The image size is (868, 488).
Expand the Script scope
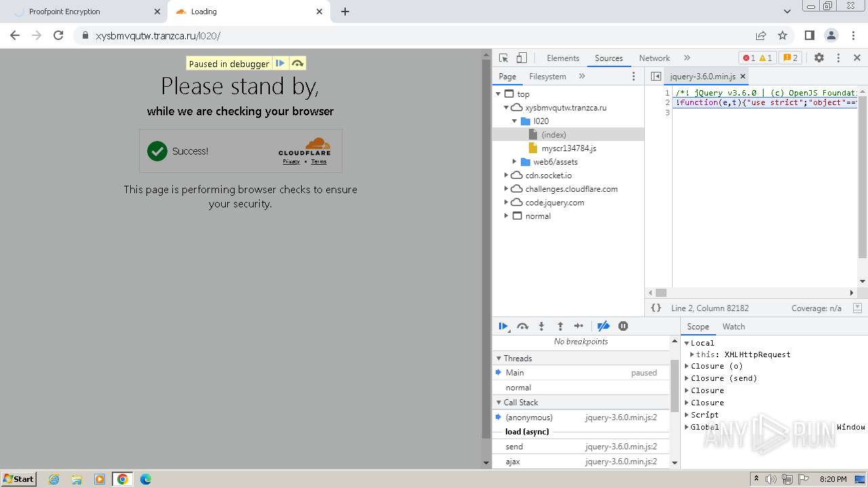click(x=686, y=415)
